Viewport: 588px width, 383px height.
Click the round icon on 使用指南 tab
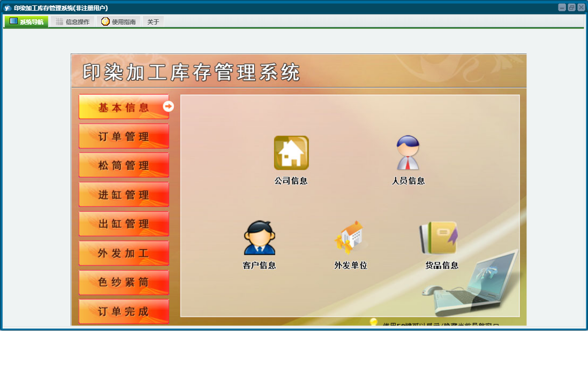point(105,21)
